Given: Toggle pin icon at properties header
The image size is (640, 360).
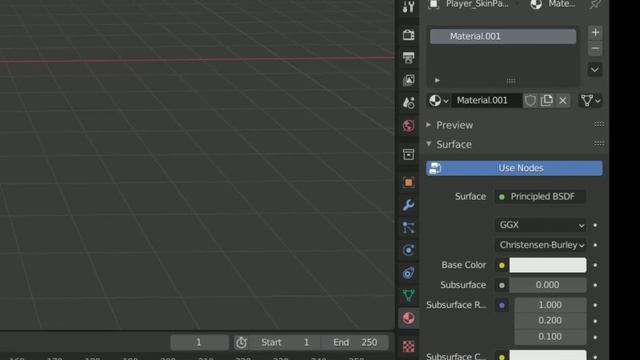Looking at the screenshot, I should click(x=595, y=5).
